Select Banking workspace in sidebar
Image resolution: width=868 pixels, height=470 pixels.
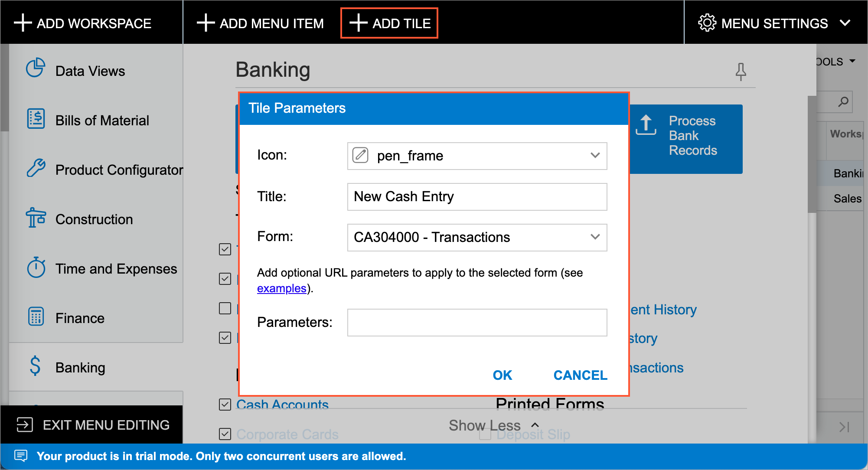(x=80, y=368)
